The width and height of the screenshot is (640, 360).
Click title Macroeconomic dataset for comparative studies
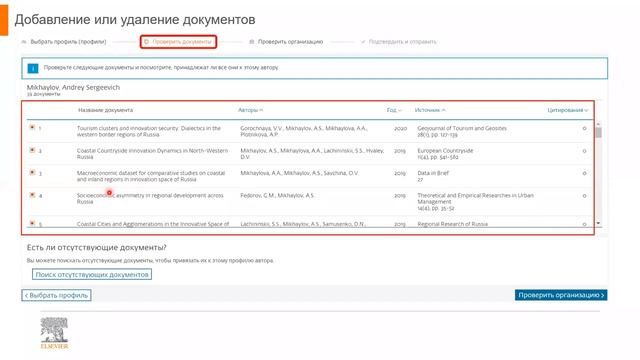coord(151,176)
